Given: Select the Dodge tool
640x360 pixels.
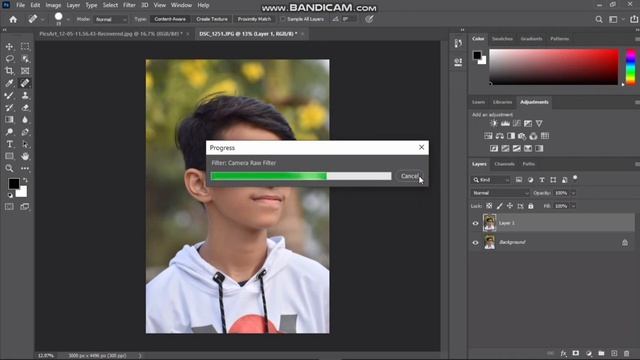Looking at the screenshot, I should click(9, 132).
